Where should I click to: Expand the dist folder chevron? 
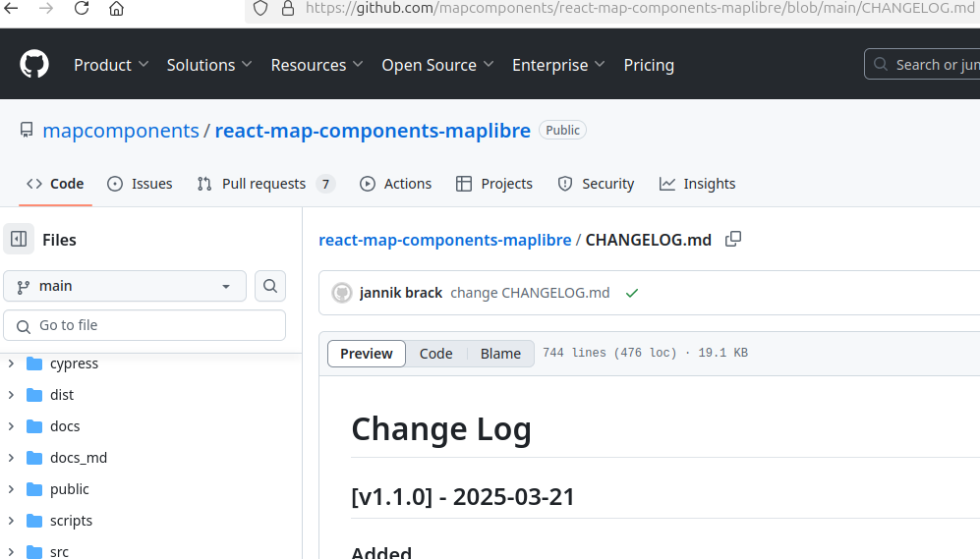(11, 395)
